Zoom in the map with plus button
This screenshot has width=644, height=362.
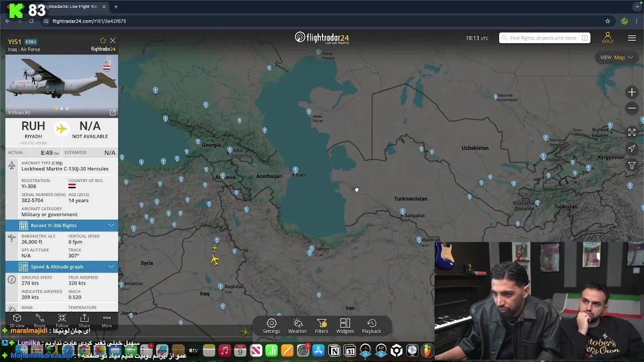tap(632, 93)
